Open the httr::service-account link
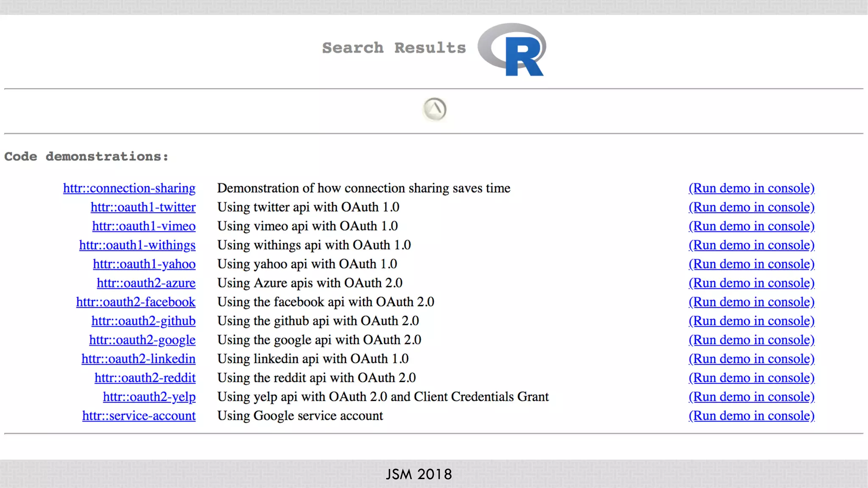The image size is (868, 488). [x=139, y=416]
